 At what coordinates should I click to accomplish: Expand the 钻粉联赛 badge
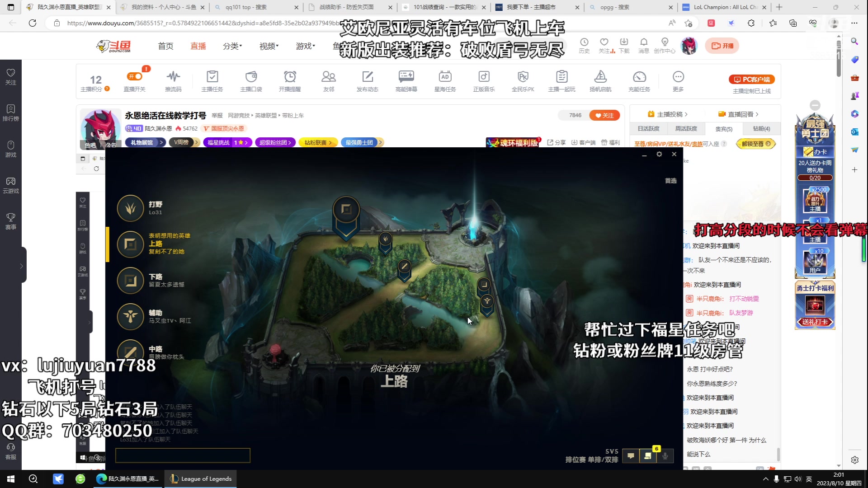(x=318, y=142)
